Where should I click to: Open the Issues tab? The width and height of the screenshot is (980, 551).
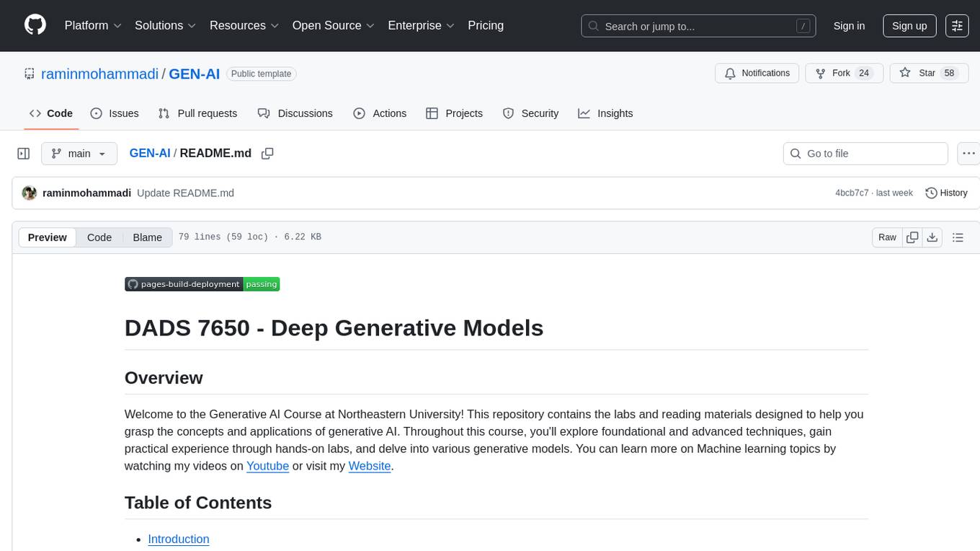click(115, 113)
